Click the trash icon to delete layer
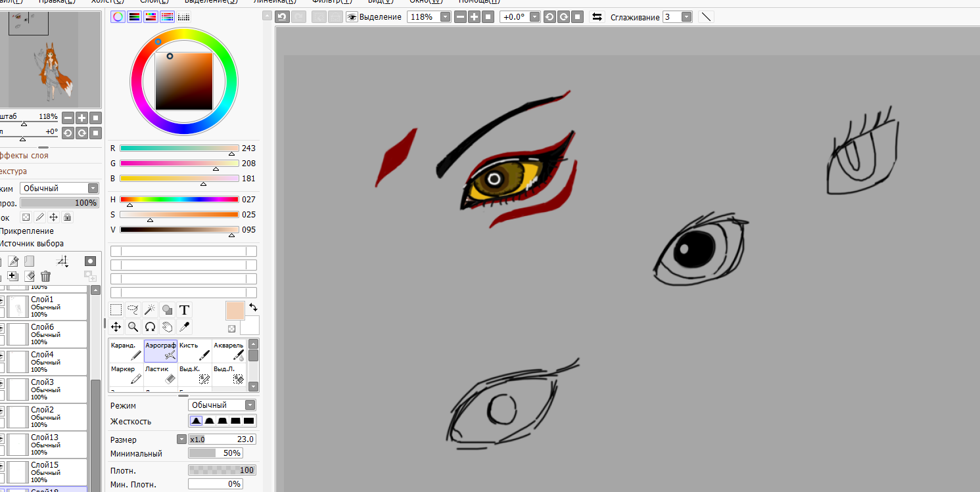The height and width of the screenshot is (492, 980). [x=45, y=277]
